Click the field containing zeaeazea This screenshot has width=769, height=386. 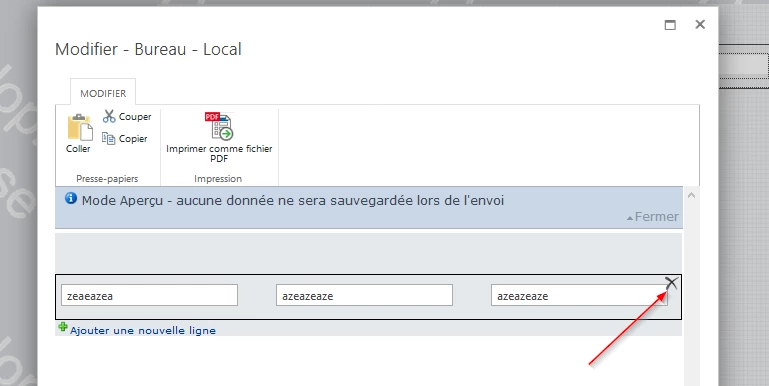(150, 295)
